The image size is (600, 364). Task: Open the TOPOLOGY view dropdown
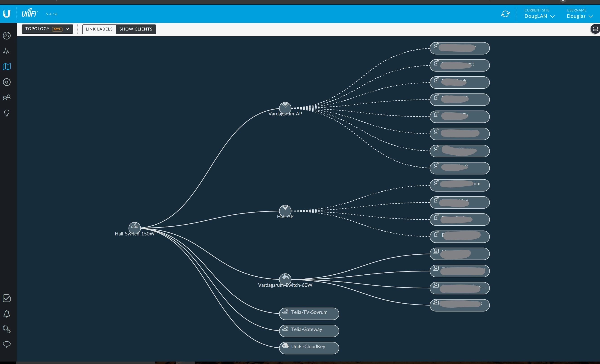(x=47, y=29)
